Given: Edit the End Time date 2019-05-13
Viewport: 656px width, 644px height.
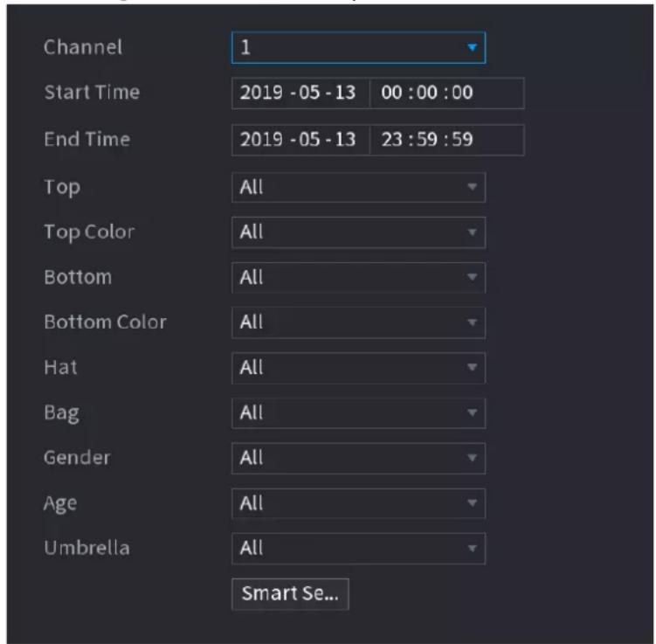Looking at the screenshot, I should (300, 140).
